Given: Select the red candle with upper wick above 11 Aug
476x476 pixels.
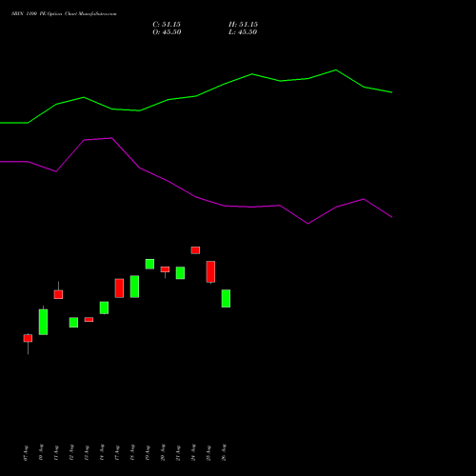Looking at the screenshot, I should click(58, 290).
